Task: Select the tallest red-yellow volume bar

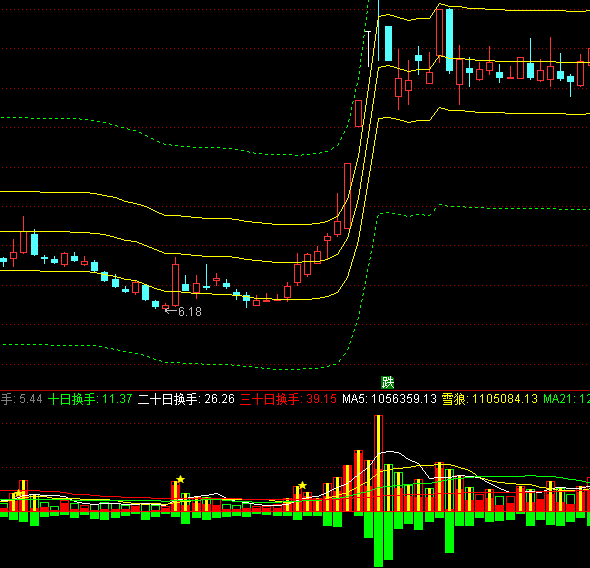Action: point(379,463)
